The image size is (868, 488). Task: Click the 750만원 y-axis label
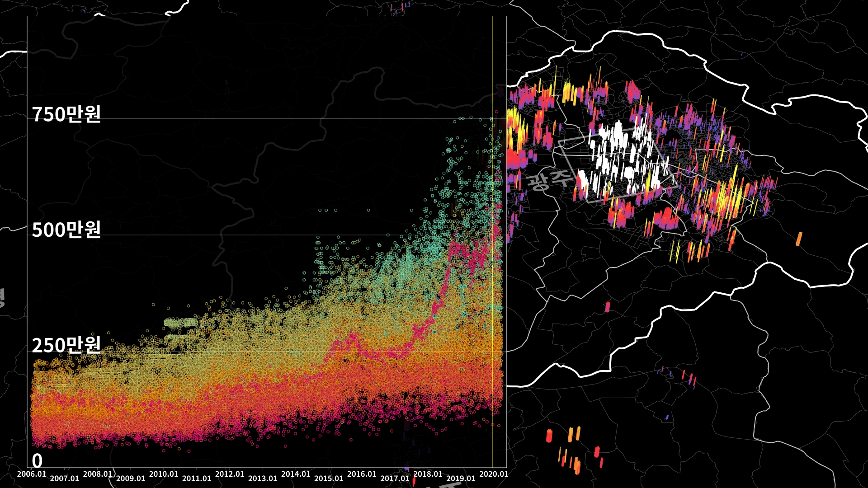(x=66, y=114)
